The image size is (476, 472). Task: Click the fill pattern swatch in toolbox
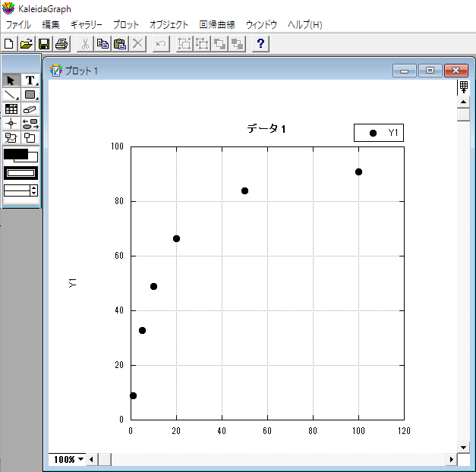20,173
